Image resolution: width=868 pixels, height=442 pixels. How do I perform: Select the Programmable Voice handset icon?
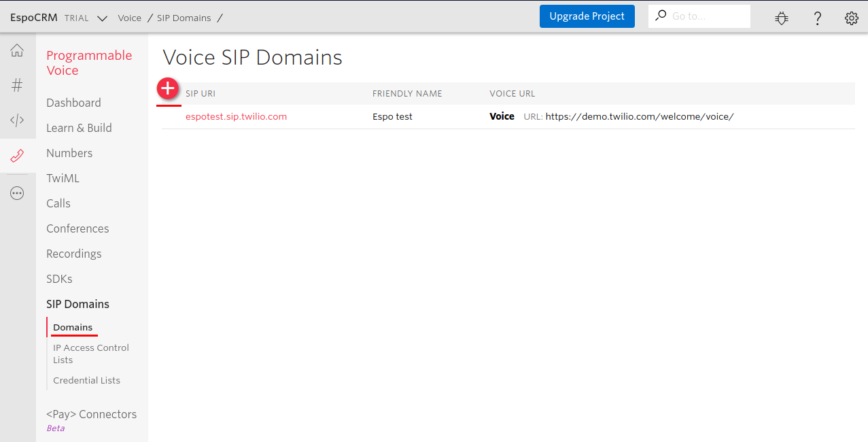(16, 156)
